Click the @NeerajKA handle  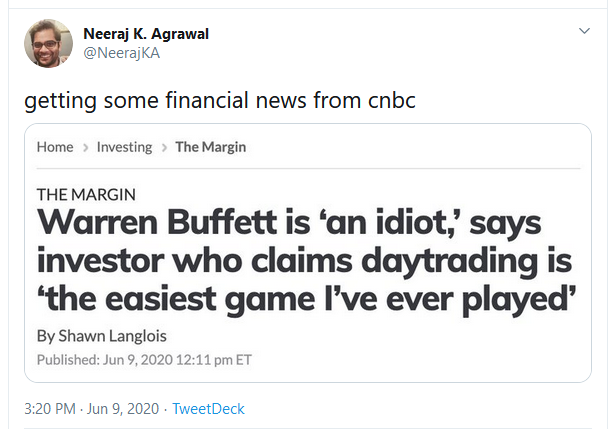tap(121, 53)
